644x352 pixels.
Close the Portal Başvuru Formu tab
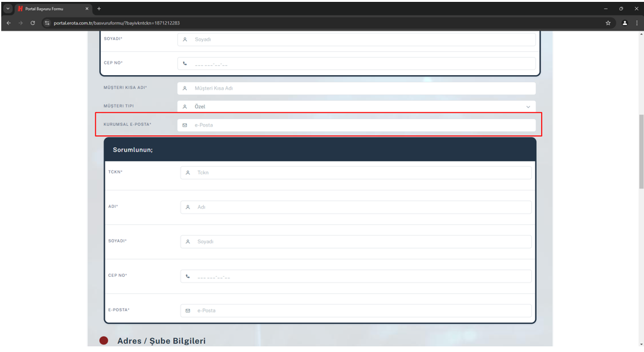tap(87, 8)
